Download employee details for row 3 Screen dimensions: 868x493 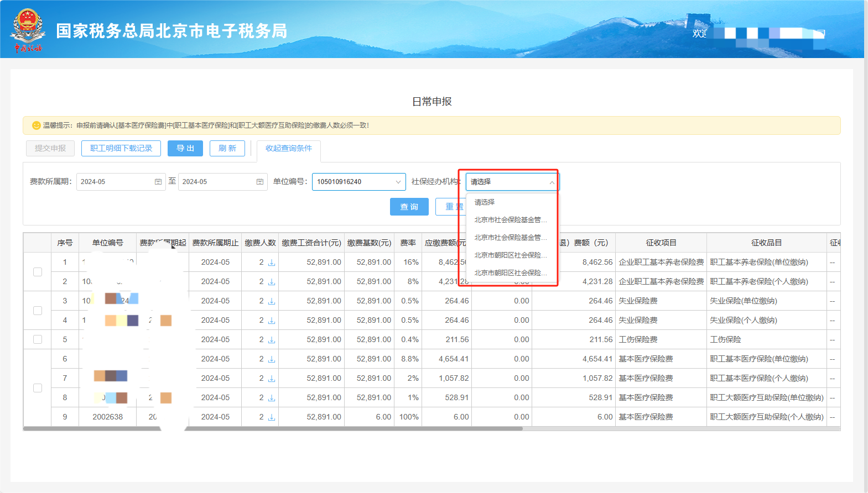click(x=272, y=301)
